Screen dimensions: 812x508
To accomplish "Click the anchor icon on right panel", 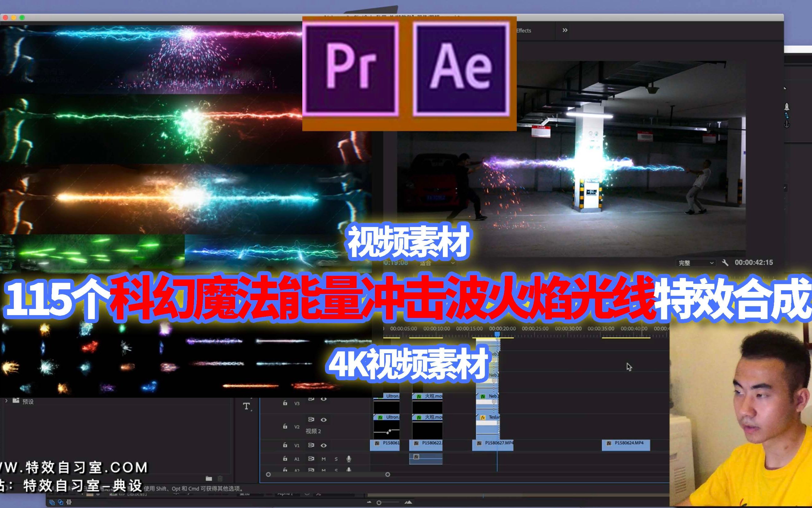I will point(787,124).
